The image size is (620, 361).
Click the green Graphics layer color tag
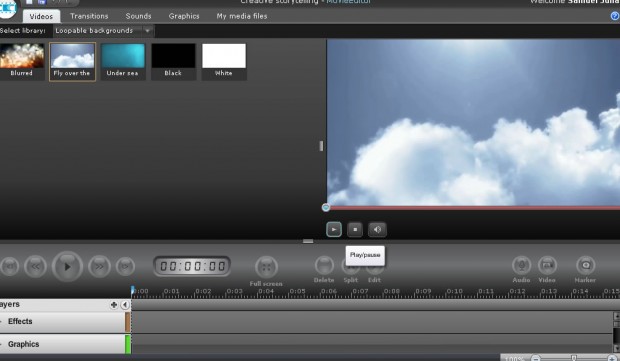tap(128, 344)
